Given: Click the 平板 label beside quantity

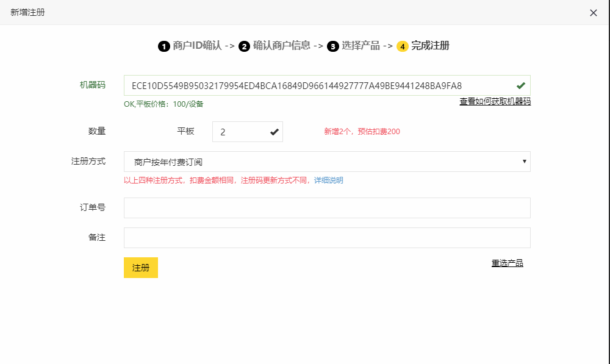Looking at the screenshot, I should (185, 132).
